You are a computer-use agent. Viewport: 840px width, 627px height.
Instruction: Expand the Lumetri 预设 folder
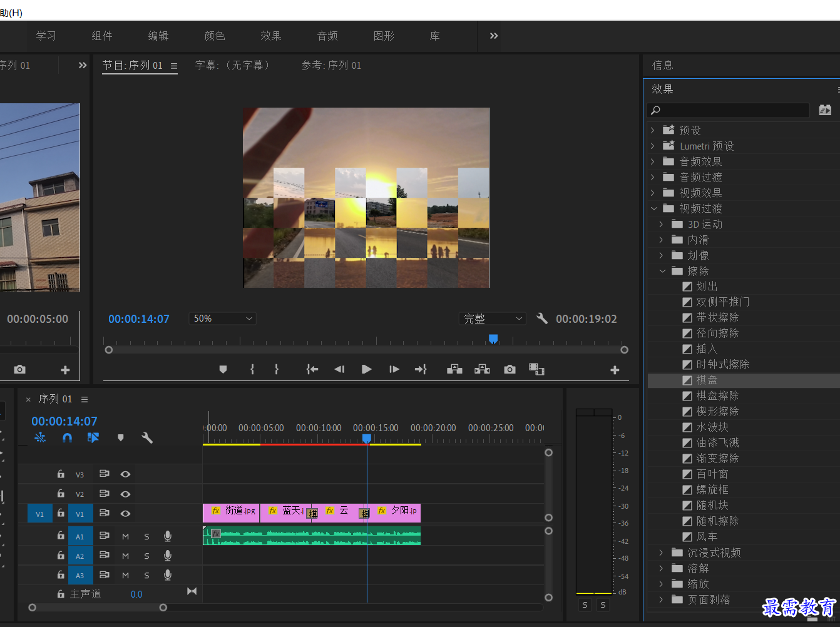(x=653, y=146)
